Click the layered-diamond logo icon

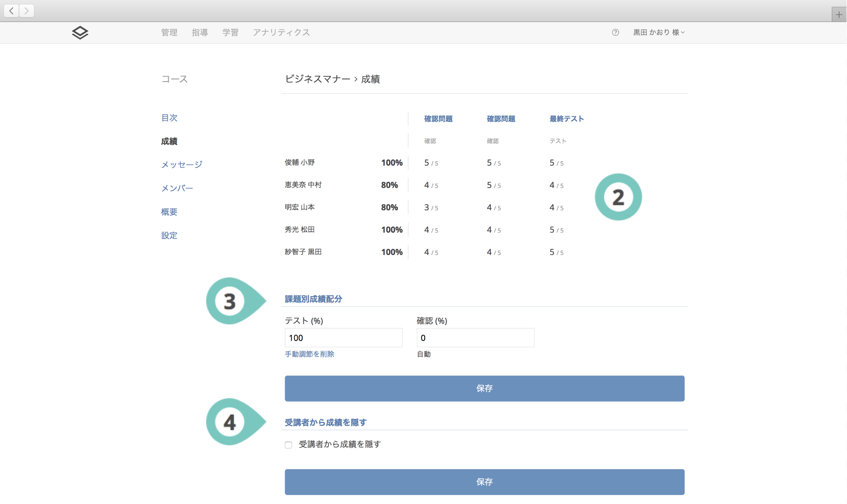(80, 33)
